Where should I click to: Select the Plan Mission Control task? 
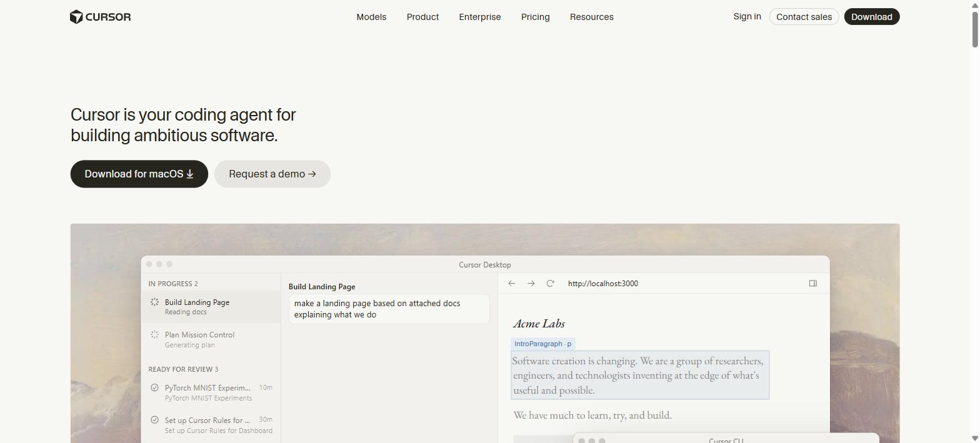[x=211, y=339]
